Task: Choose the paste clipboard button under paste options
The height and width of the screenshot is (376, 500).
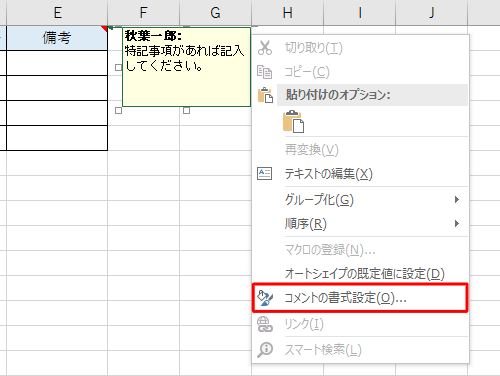Action: point(293,122)
